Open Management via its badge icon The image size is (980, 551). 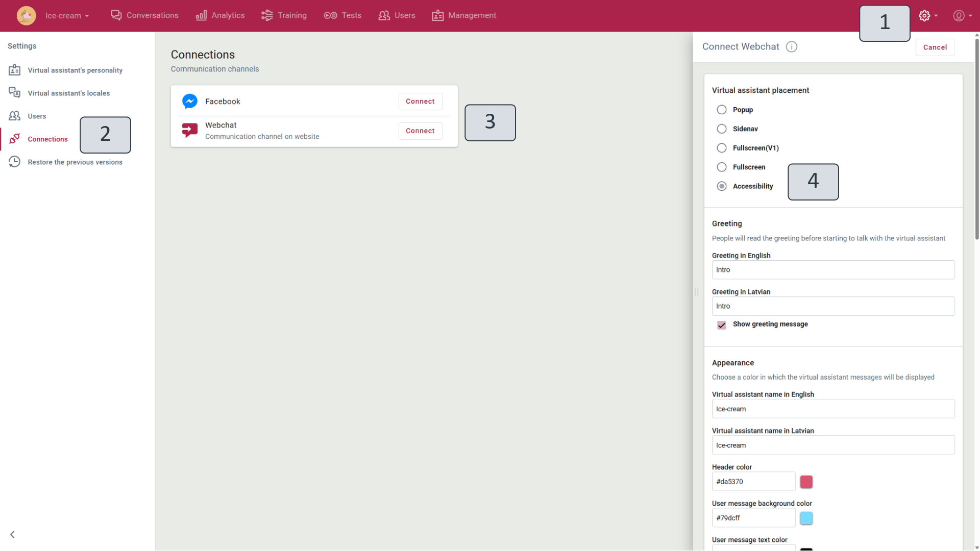438,15
